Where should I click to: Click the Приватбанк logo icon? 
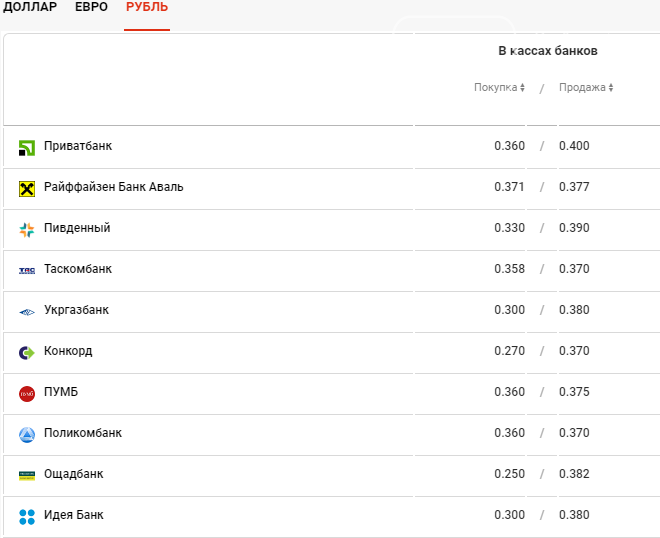[27, 147]
